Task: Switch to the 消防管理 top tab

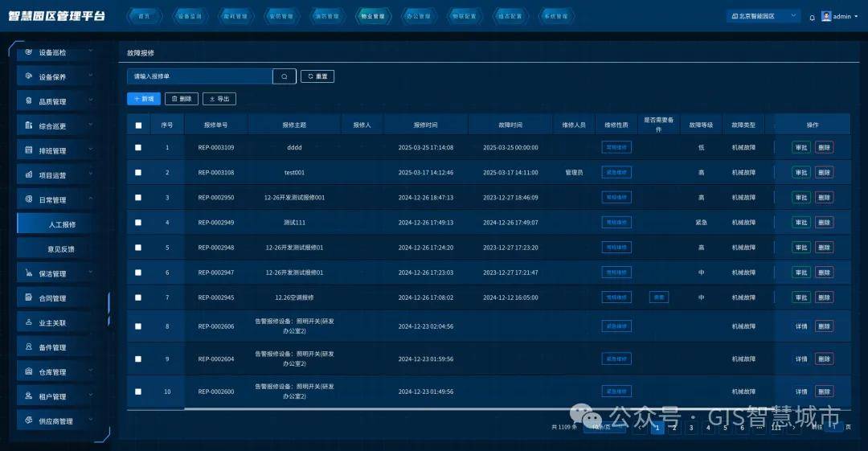Action: coord(327,16)
